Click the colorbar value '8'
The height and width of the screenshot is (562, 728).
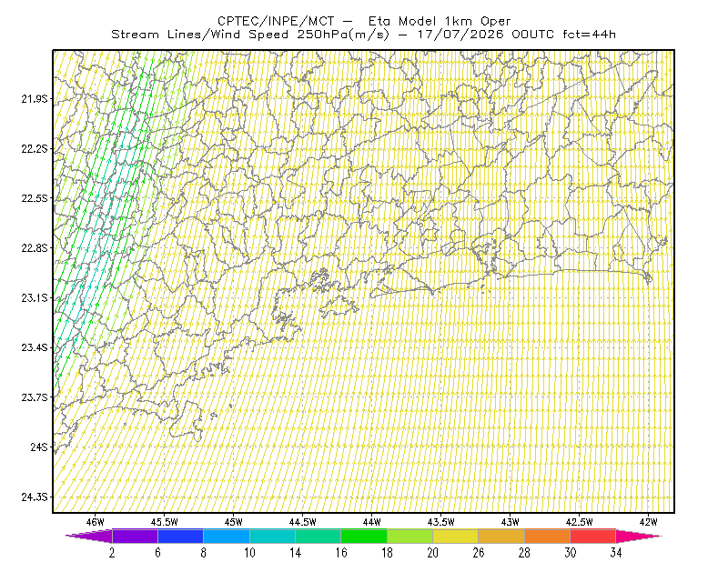click(x=203, y=553)
